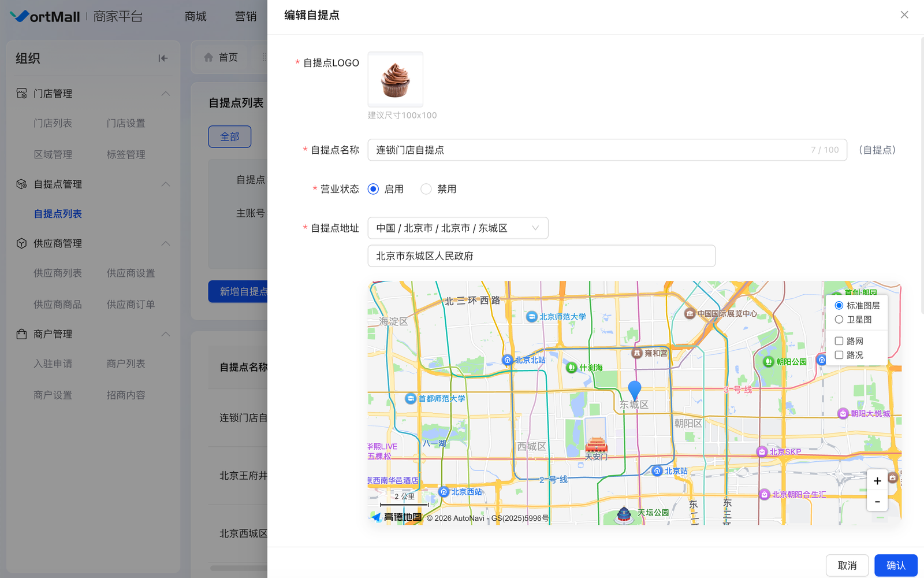The image size is (924, 578).
Task: Open the 商城 top menu
Action: pos(195,16)
